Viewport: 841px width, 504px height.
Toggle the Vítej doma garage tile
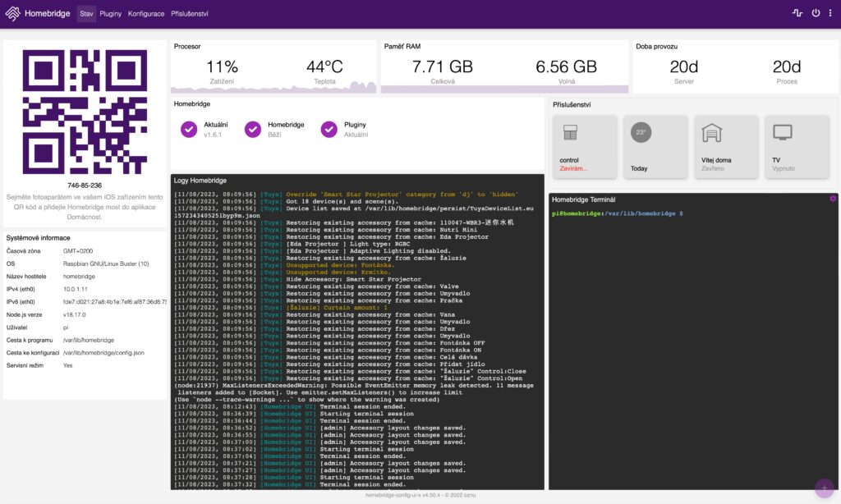coord(726,146)
